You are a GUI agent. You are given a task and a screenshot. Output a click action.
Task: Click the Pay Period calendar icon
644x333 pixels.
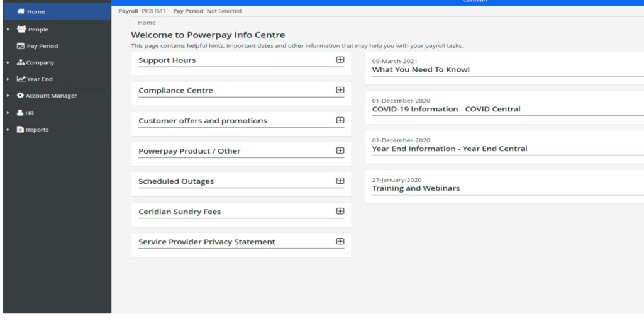(x=21, y=46)
